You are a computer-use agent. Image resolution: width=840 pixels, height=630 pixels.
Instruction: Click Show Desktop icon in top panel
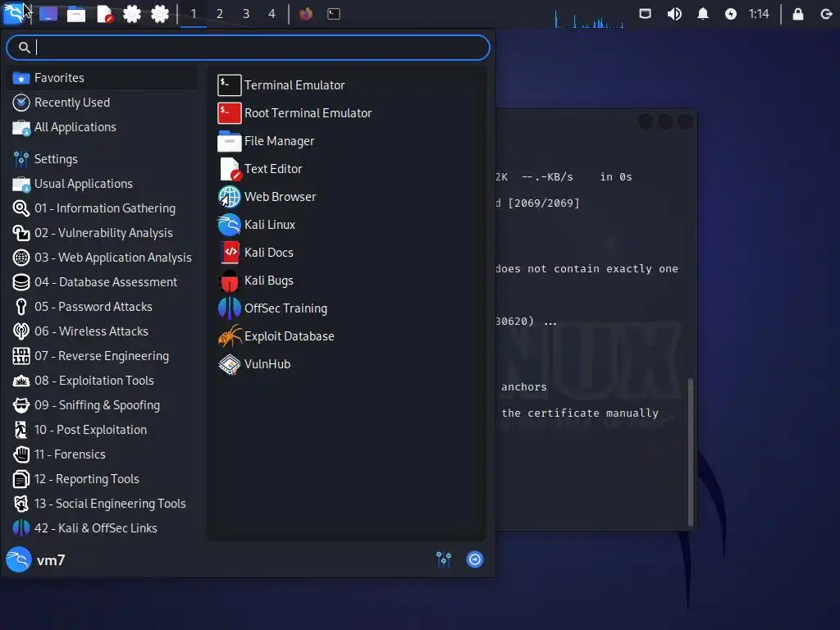pyautogui.click(x=48, y=14)
